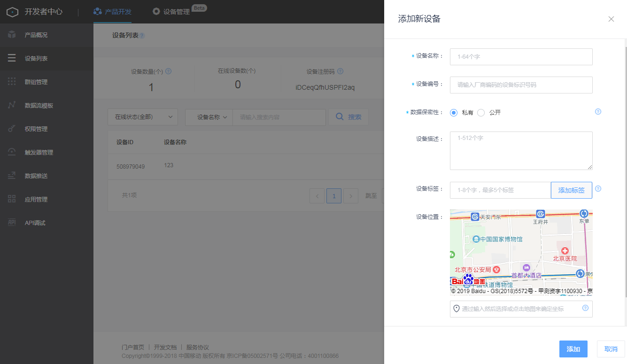Screen dimensions: 627x364
Task: Focus the 设备名称 input in dialog
Action: pos(521,57)
